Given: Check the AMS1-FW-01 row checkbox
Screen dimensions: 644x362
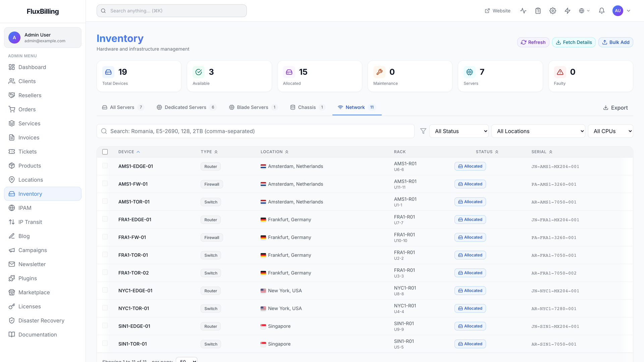Looking at the screenshot, I should tap(105, 183).
